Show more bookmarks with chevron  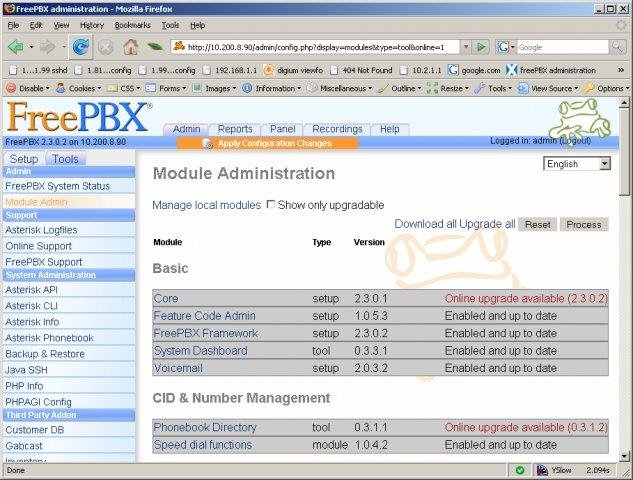621,70
